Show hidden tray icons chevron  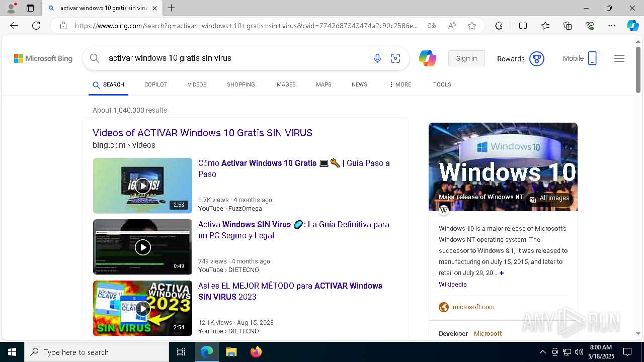(542, 352)
